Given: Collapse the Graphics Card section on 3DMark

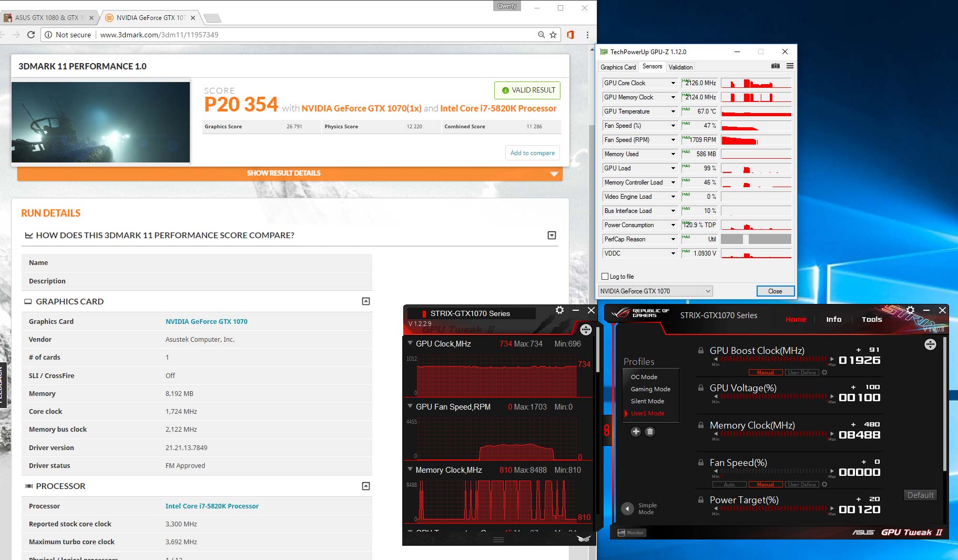Looking at the screenshot, I should (x=366, y=301).
